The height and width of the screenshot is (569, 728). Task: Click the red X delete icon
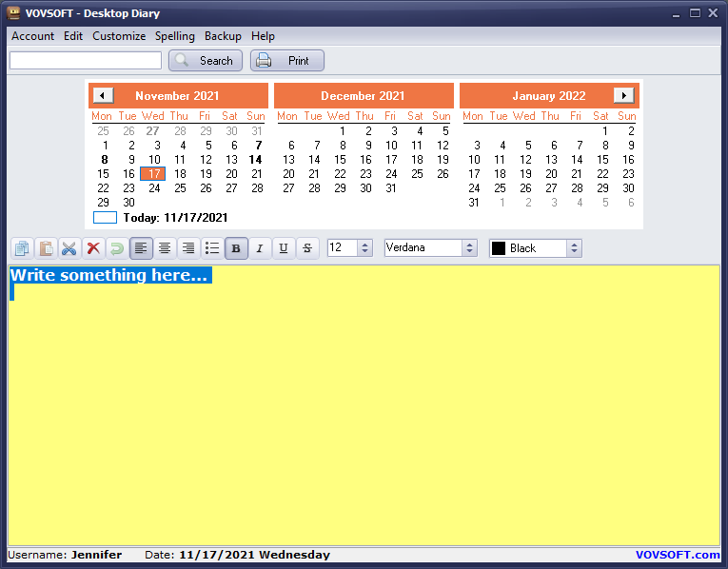point(93,248)
